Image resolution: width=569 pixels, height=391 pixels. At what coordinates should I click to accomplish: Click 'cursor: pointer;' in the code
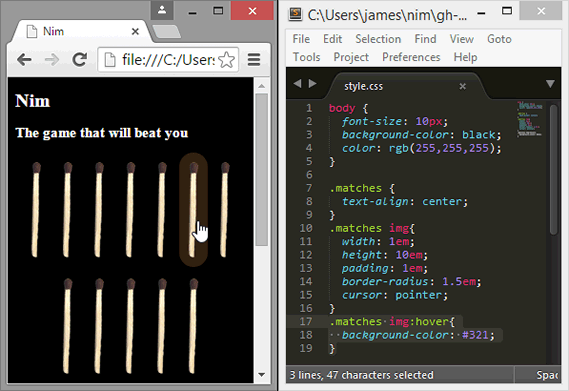click(394, 295)
